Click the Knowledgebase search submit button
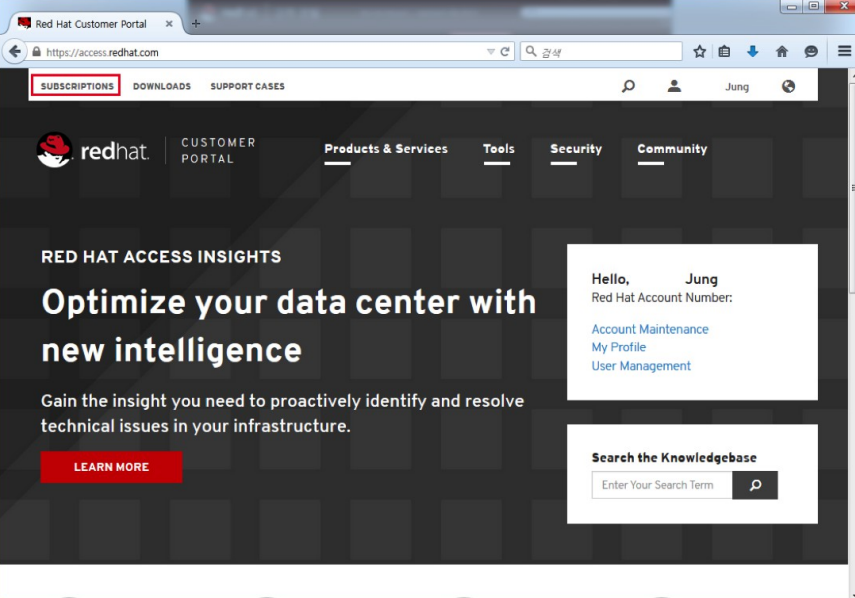The width and height of the screenshot is (855, 598). tap(755, 485)
